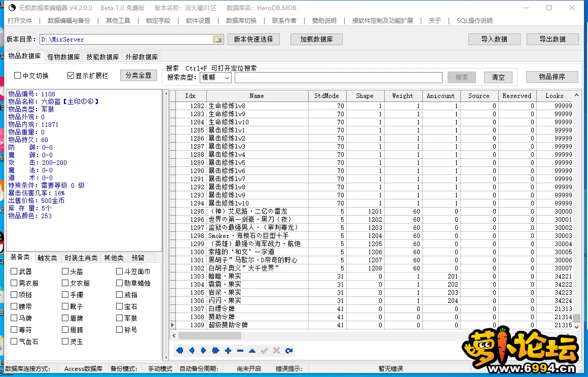The width and height of the screenshot is (588, 377).
Task: Click 加载数据库 button
Action: [316, 39]
